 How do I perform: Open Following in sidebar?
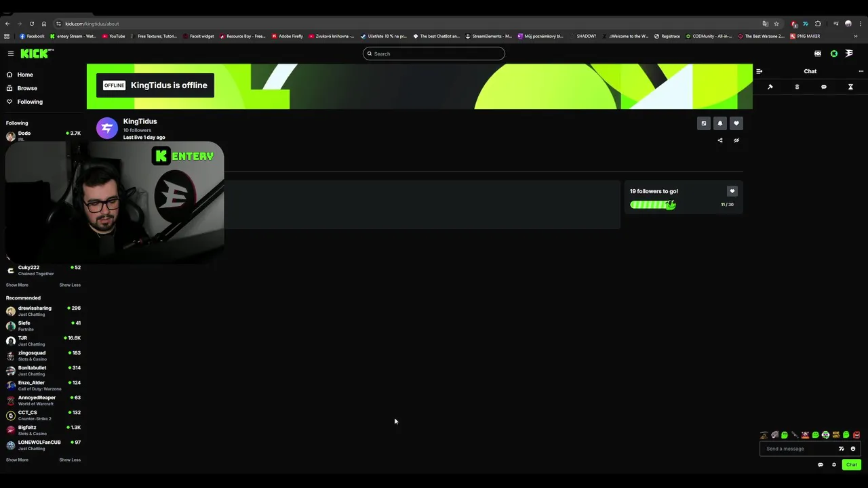click(25, 102)
